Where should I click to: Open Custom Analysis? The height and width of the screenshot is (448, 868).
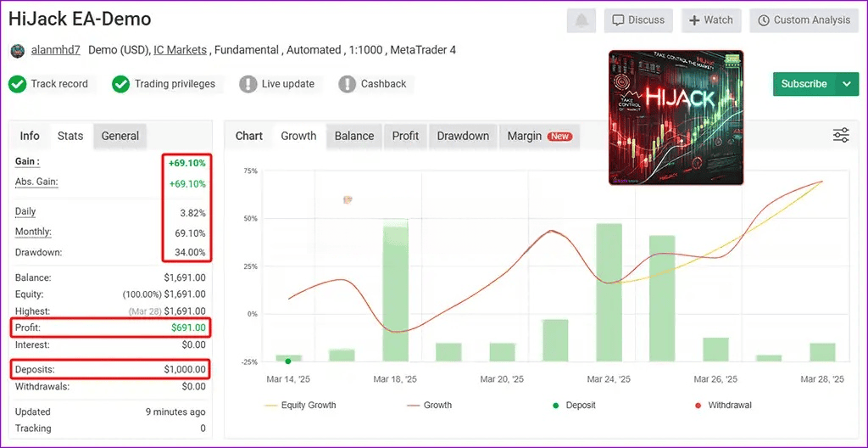tap(804, 20)
